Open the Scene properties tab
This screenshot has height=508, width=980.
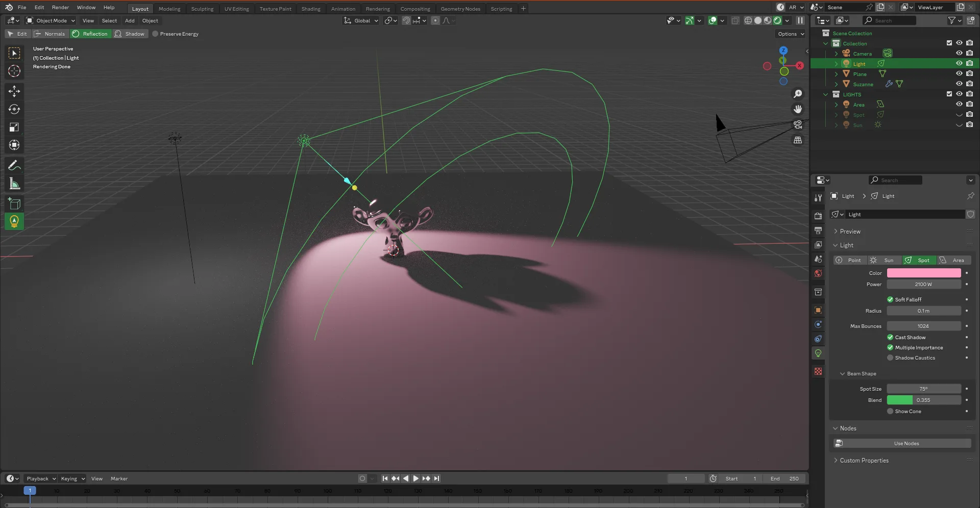[818, 259]
